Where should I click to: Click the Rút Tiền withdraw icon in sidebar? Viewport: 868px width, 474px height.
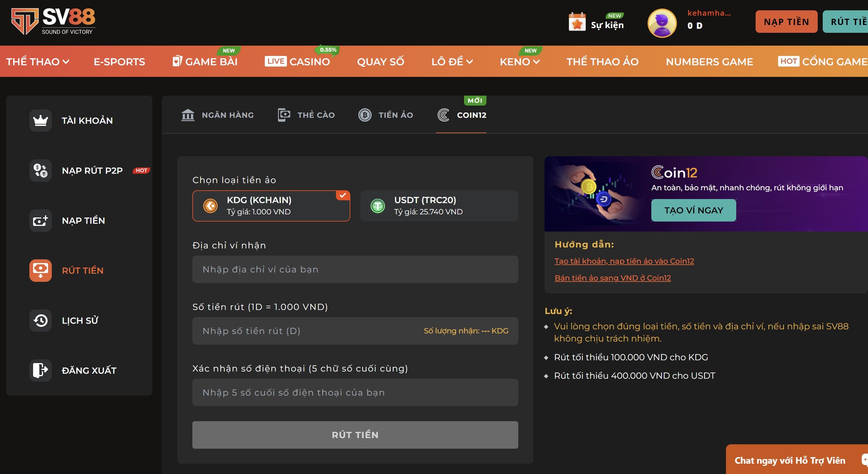tap(41, 270)
